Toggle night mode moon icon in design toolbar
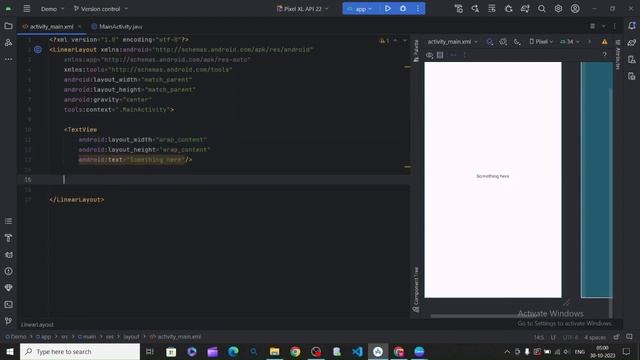 517,42
